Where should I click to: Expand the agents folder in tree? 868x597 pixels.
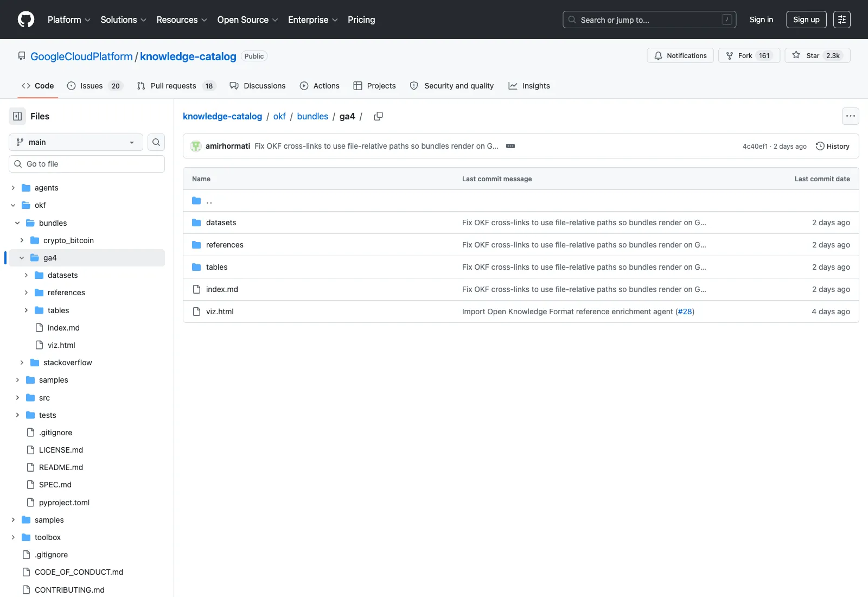pos(13,188)
